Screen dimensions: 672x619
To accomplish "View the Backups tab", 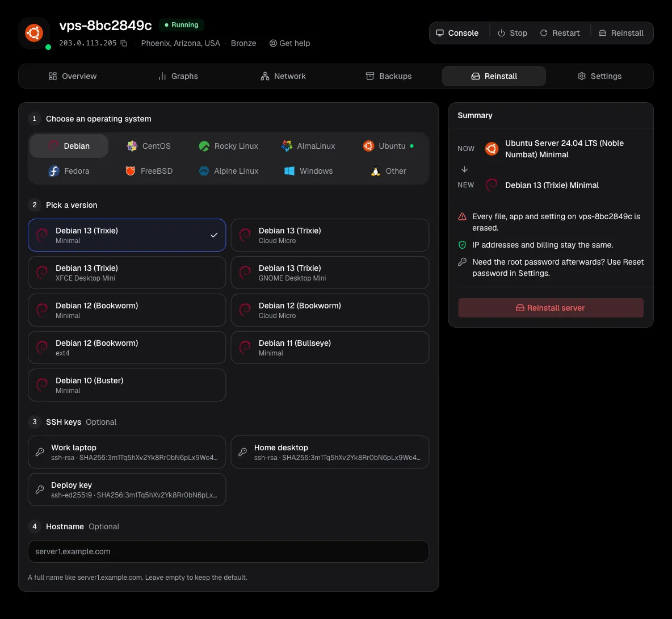I will pyautogui.click(x=389, y=76).
